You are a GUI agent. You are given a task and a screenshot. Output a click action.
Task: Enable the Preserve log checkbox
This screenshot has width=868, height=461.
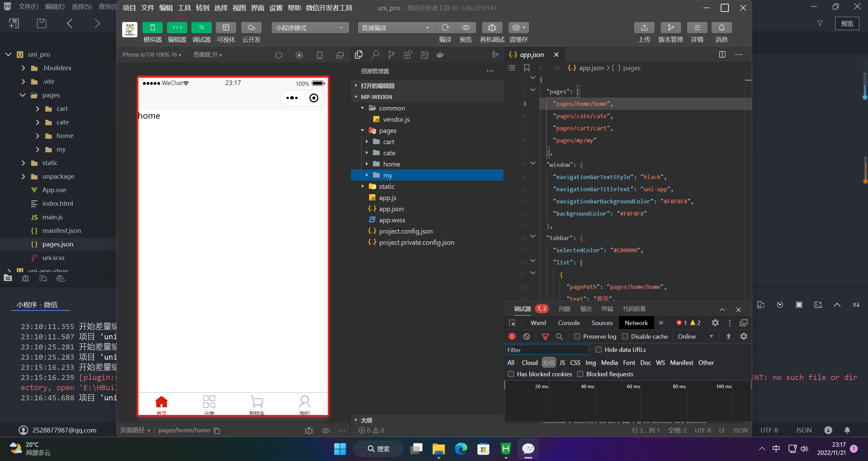[577, 337]
